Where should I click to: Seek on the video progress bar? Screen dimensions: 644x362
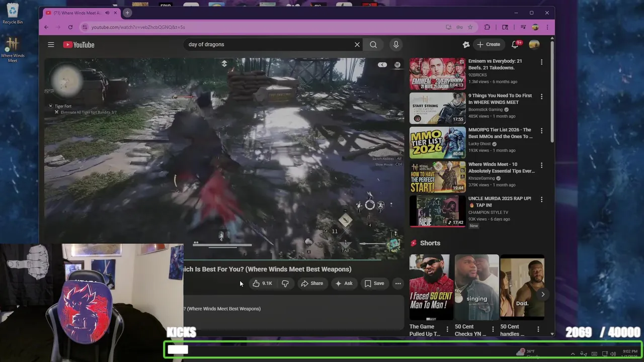coord(224,259)
